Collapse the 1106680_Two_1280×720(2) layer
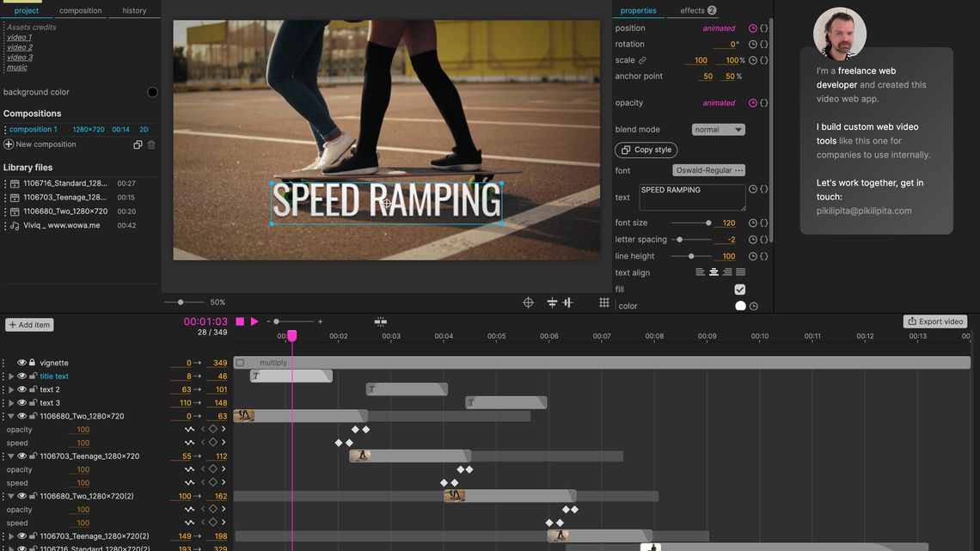This screenshot has width=980, height=551. click(10, 497)
